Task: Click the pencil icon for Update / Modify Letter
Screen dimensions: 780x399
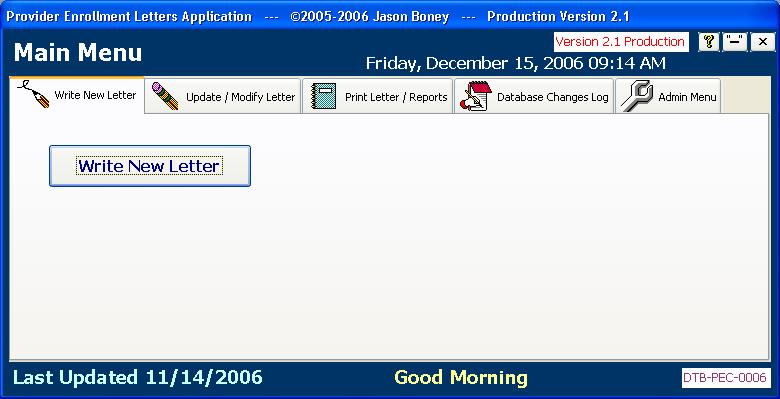Action: 165,96
